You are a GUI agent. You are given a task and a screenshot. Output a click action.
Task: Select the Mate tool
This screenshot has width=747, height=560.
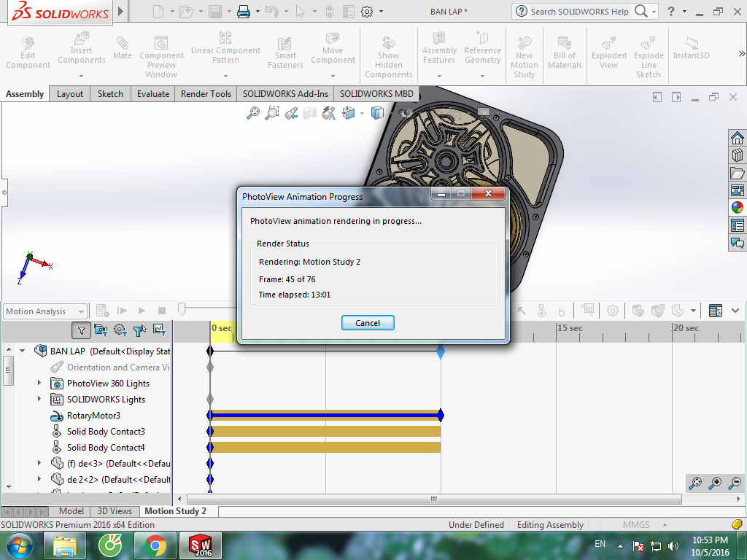[x=123, y=48]
